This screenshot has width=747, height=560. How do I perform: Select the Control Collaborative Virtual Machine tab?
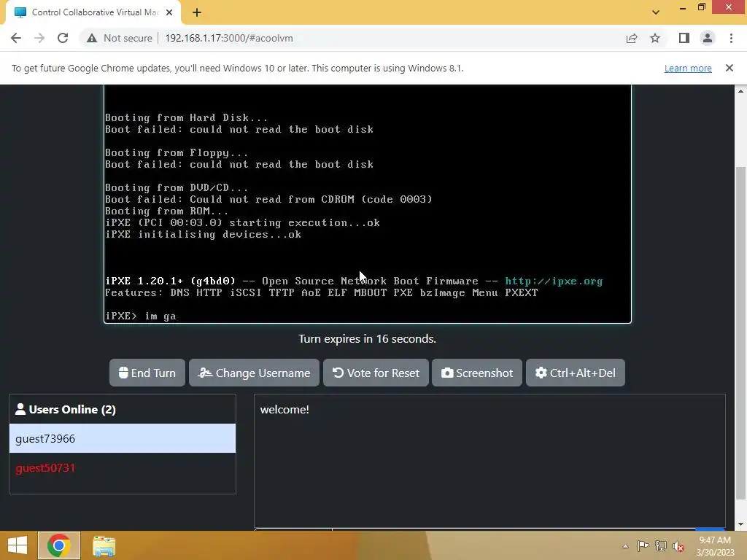pos(93,12)
